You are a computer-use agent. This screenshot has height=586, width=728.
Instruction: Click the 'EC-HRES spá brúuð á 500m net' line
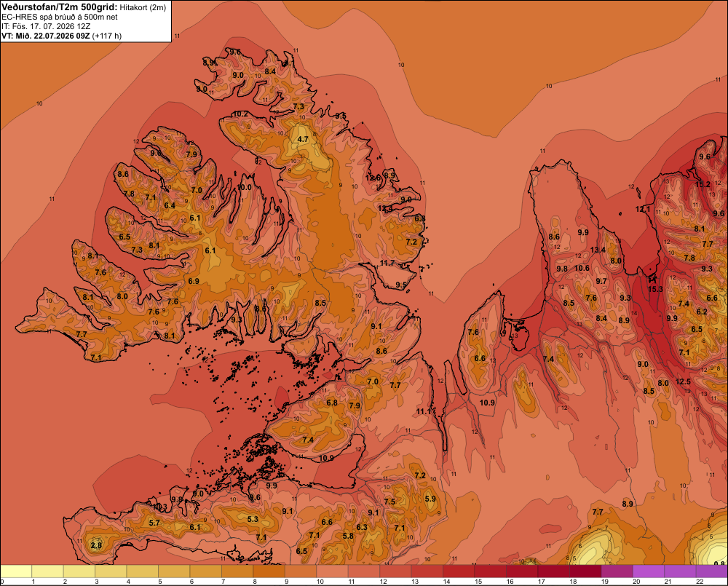click(60, 17)
